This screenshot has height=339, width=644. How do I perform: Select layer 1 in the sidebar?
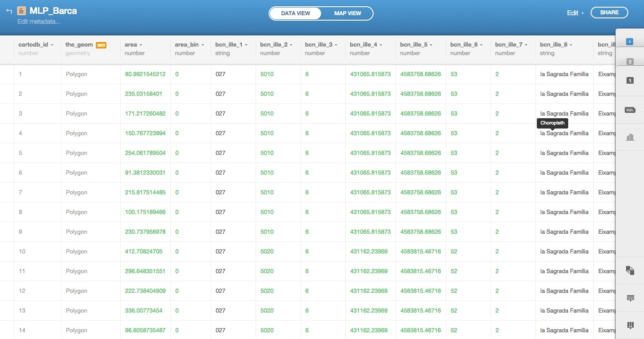click(x=630, y=81)
